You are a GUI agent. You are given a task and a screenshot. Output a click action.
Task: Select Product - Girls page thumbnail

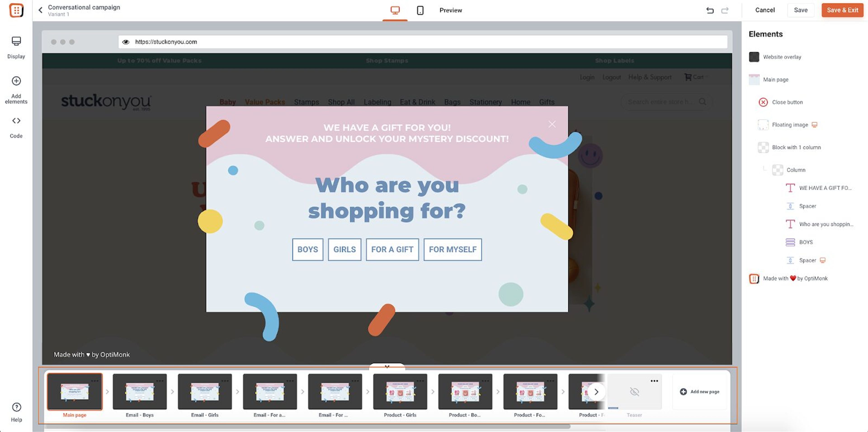point(400,392)
